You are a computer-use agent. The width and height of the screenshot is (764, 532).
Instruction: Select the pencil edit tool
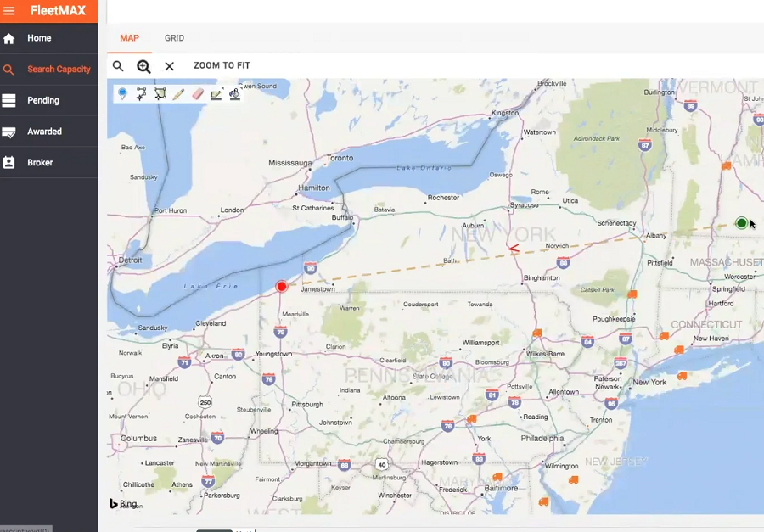(x=178, y=93)
